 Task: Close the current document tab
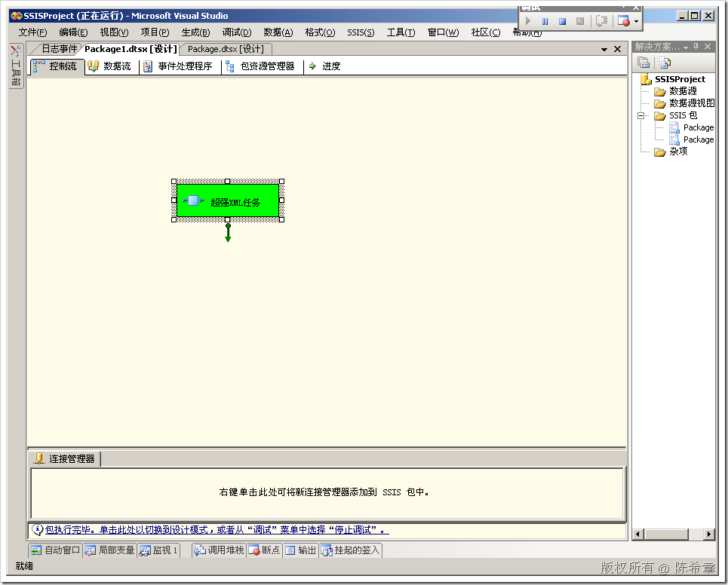618,49
